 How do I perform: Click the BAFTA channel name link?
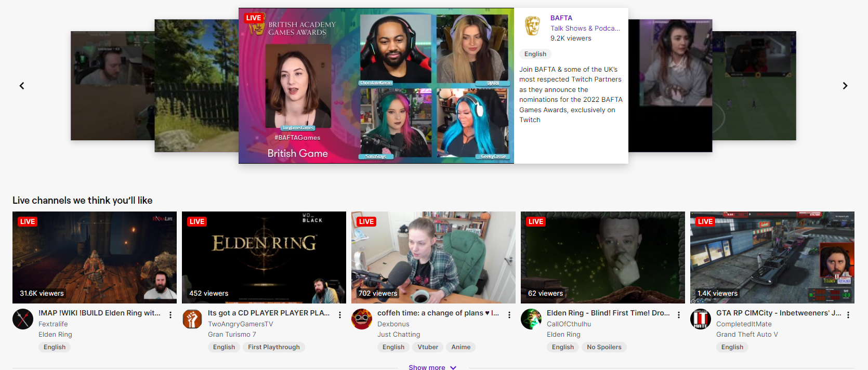point(561,18)
